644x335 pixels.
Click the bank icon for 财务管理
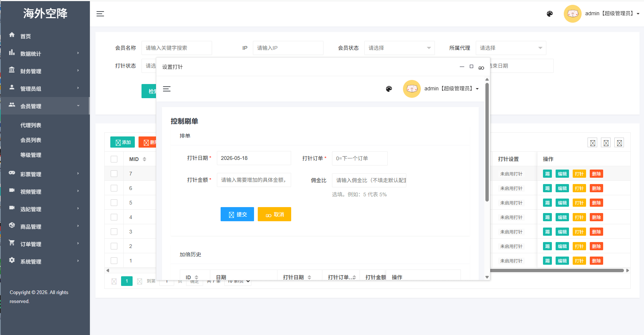point(12,70)
